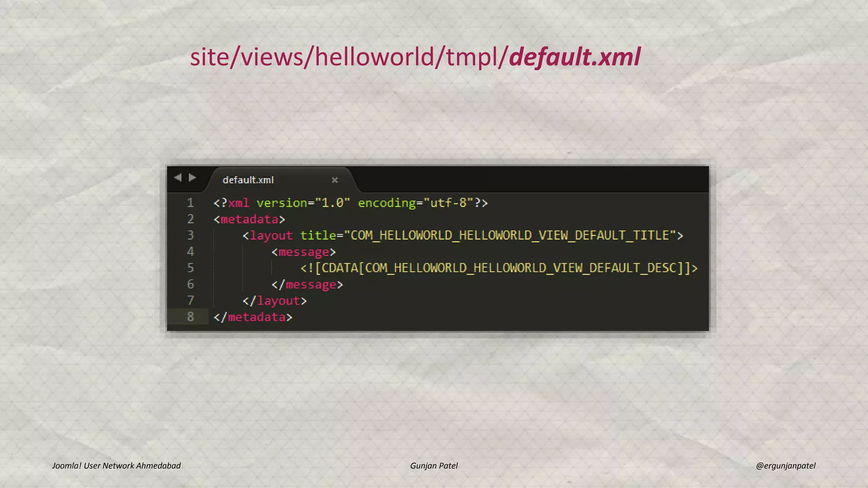Click the previous tab left arrow
Viewport: 868px width, 488px height.
click(x=178, y=177)
